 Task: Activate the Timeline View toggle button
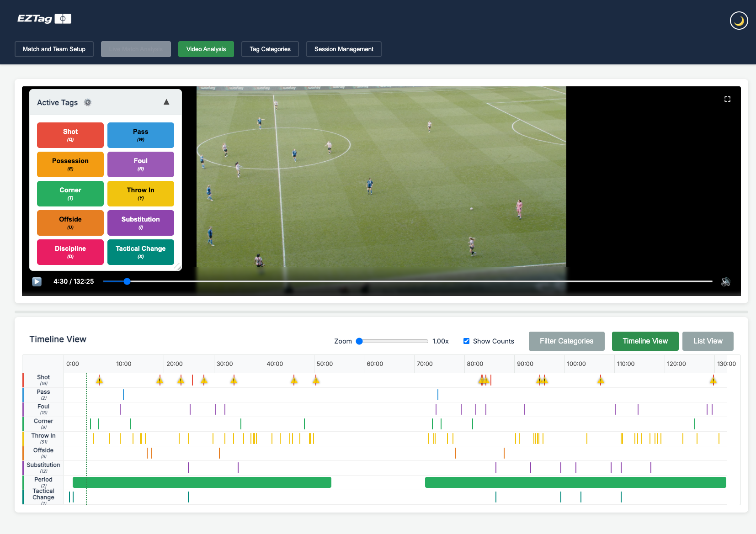tap(645, 341)
